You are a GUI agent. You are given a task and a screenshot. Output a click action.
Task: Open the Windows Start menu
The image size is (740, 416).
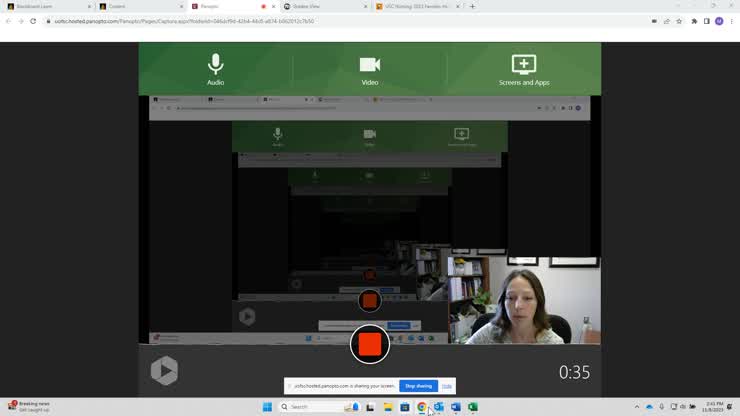coord(267,407)
